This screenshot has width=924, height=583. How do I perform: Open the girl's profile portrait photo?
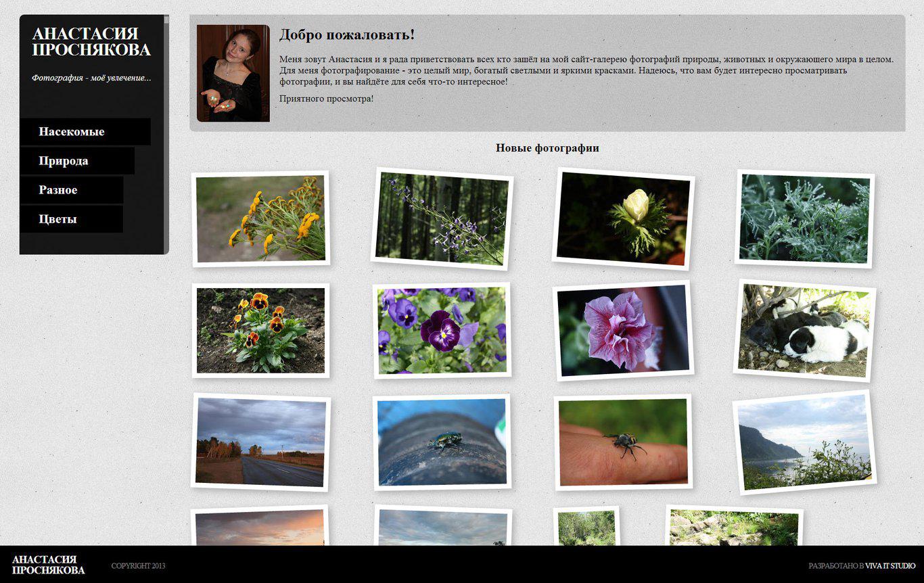point(233,73)
